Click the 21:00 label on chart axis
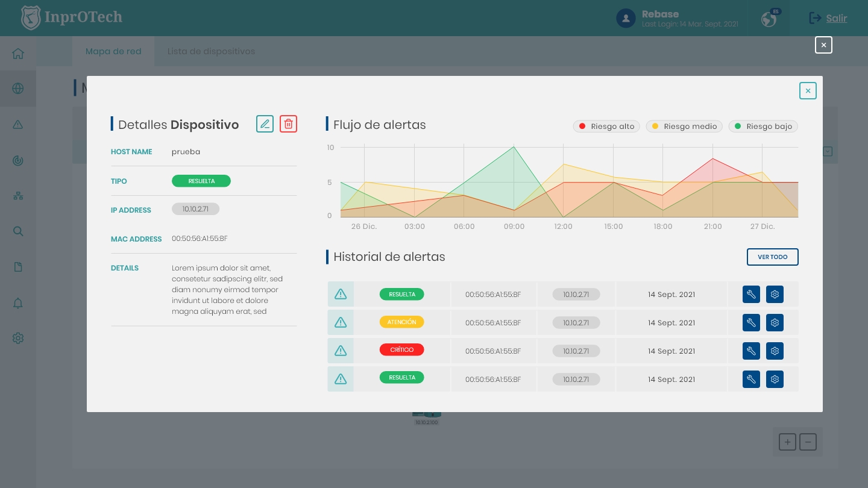Viewport: 868px width, 488px height. [712, 227]
